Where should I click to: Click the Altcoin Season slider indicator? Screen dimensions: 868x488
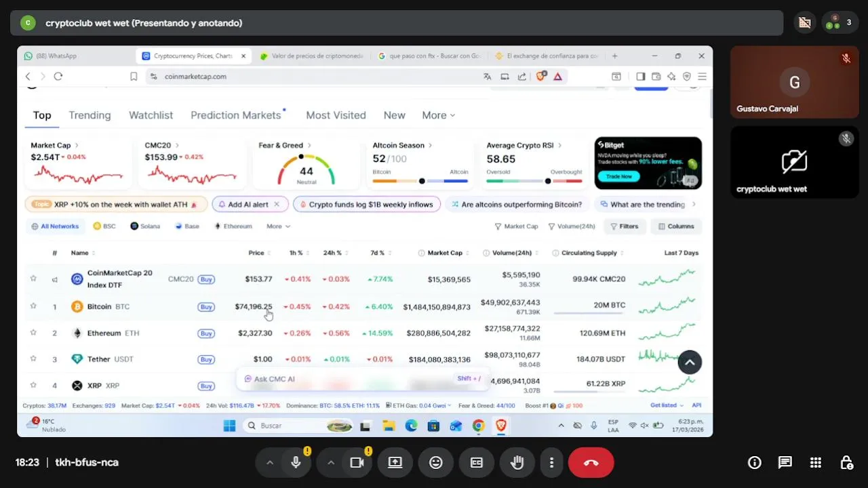pos(422,181)
